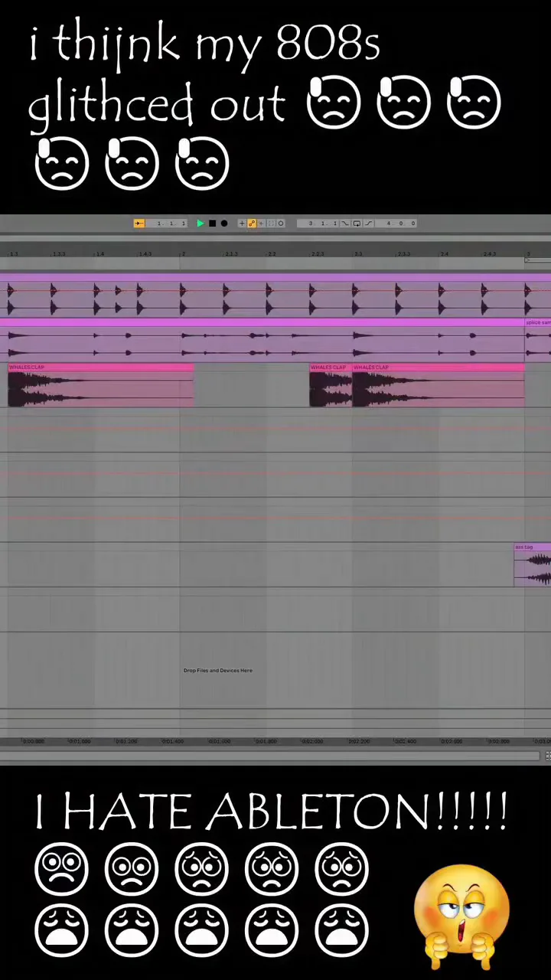Click the Re-enable Automation button
This screenshot has height=980, width=551.
click(261, 224)
